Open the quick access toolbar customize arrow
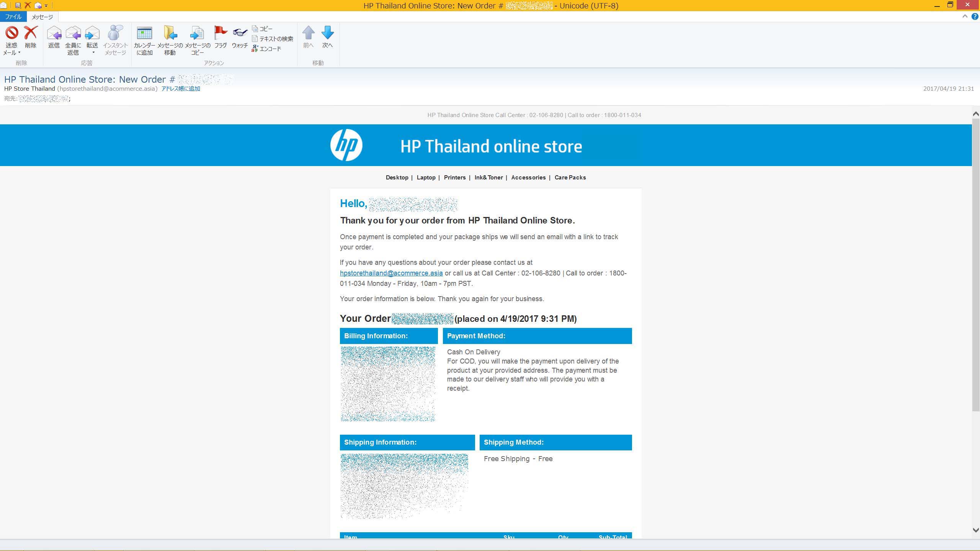 (46, 6)
